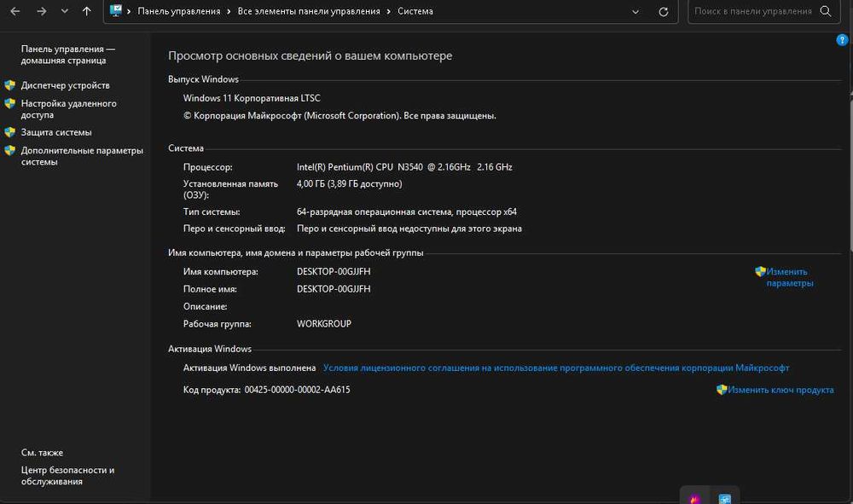853x504 pixels.
Task: Click the Microsoft copyright line
Action: (x=339, y=116)
